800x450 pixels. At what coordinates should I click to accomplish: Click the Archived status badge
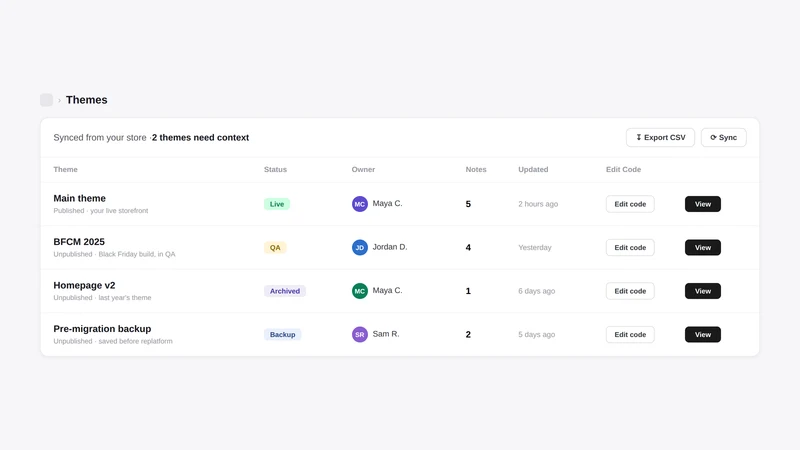(x=285, y=291)
